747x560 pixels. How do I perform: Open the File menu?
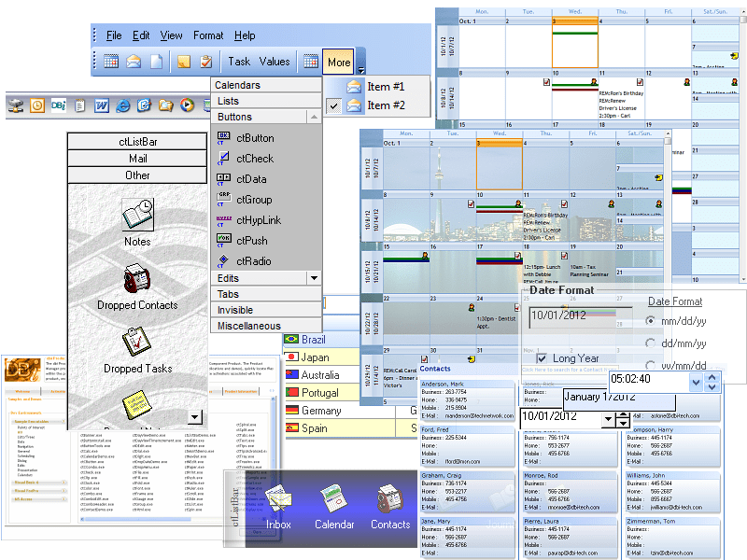click(114, 35)
